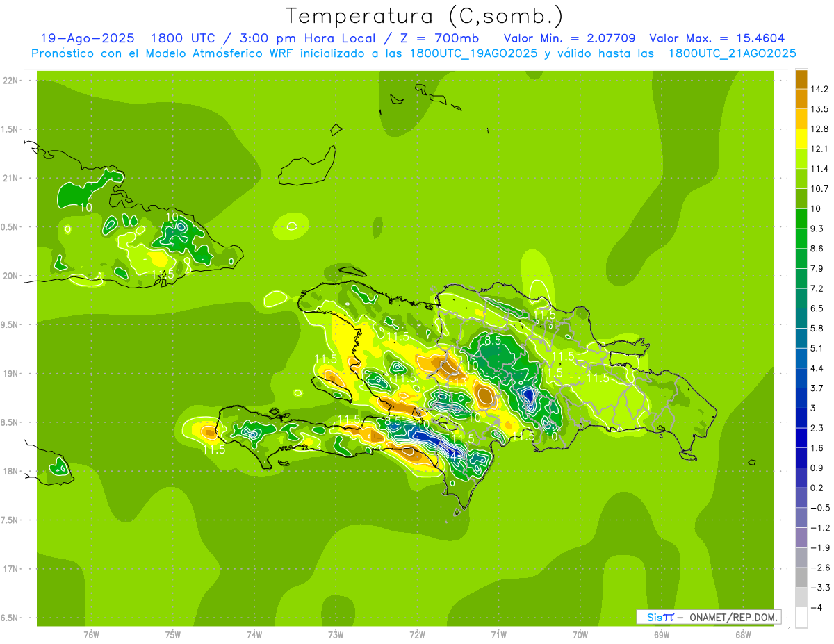The height and width of the screenshot is (644, 834).
Task: Click the "17N" latitude axis label
Action: click(12, 569)
